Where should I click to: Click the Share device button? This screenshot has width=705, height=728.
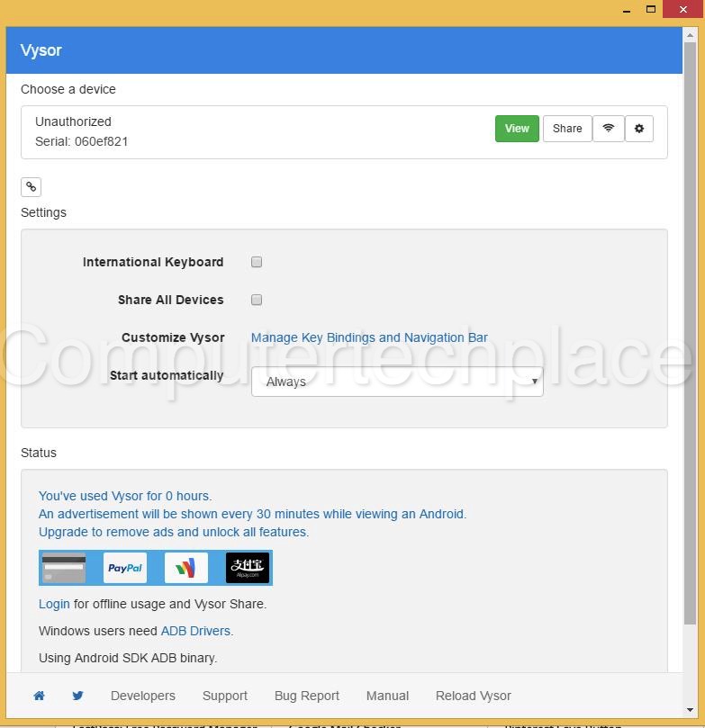coord(567,129)
